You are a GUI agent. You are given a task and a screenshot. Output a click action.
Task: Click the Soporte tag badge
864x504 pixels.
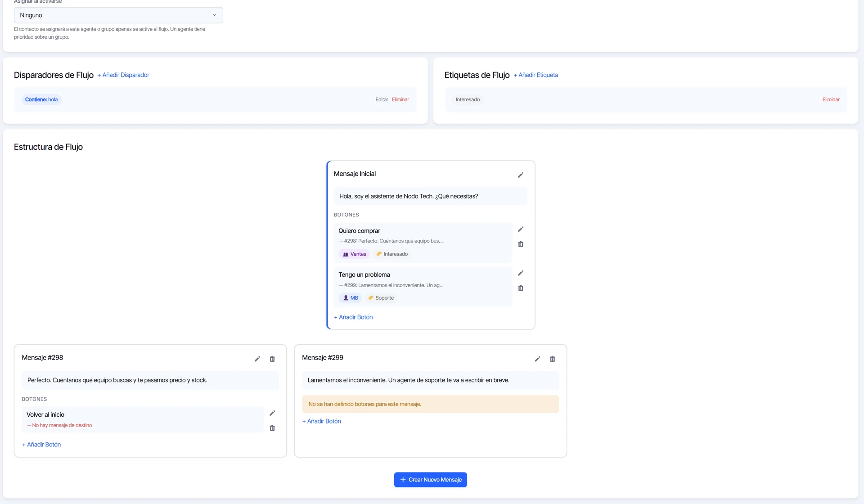381,298
